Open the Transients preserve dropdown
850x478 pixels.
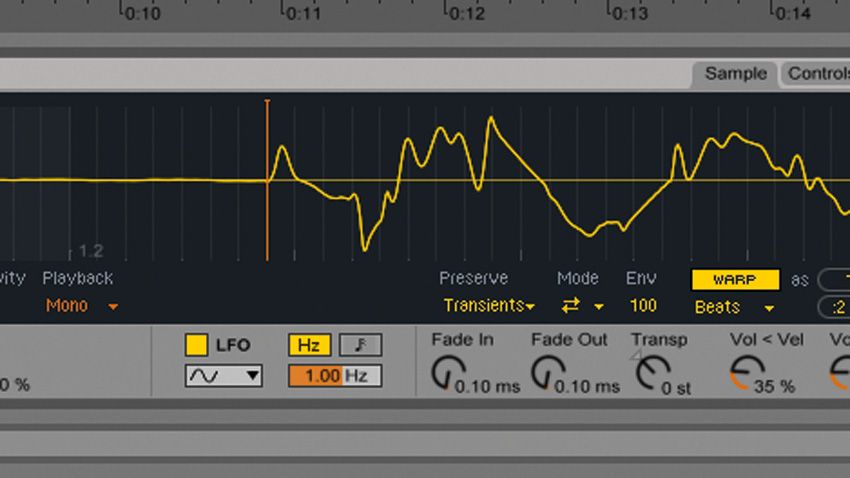pyautogui.click(x=489, y=306)
